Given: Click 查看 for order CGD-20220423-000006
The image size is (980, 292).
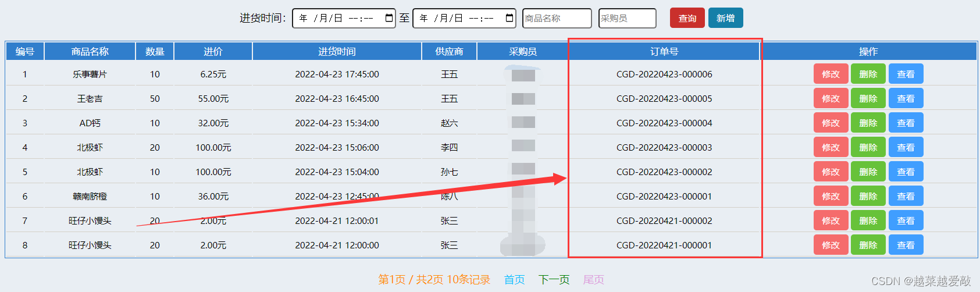Looking at the screenshot, I should tap(906, 74).
